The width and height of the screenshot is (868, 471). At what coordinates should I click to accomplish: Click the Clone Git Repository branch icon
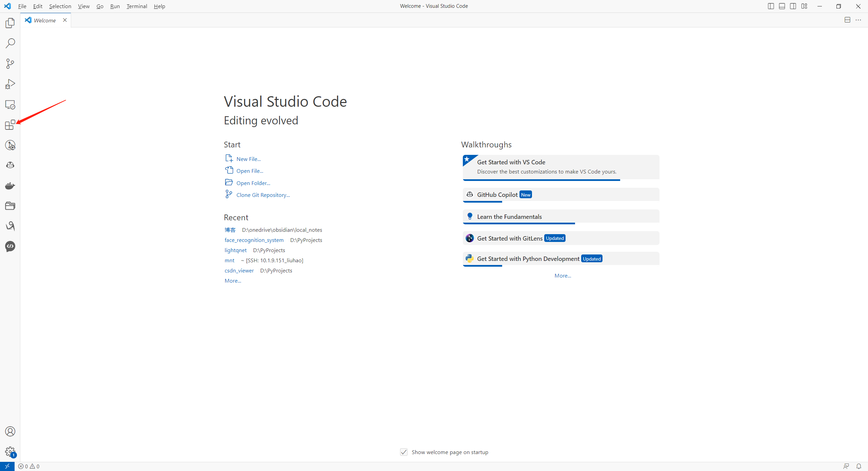point(229,194)
